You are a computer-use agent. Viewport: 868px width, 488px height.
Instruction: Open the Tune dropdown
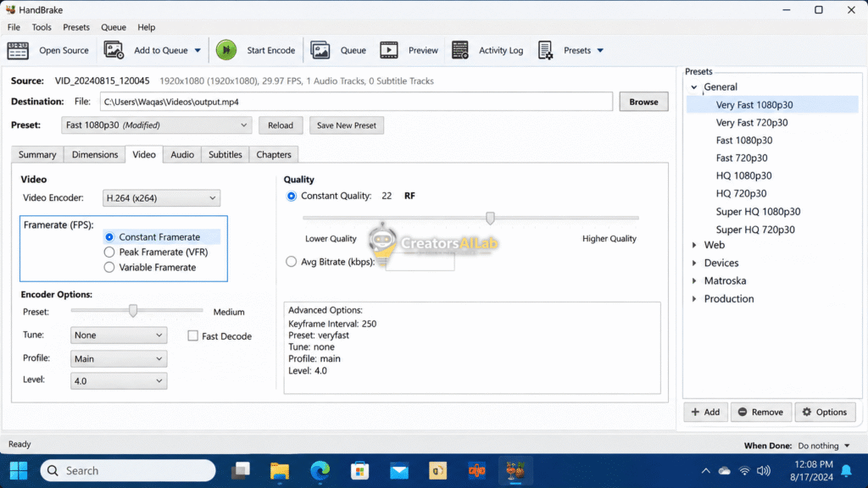tap(119, 335)
